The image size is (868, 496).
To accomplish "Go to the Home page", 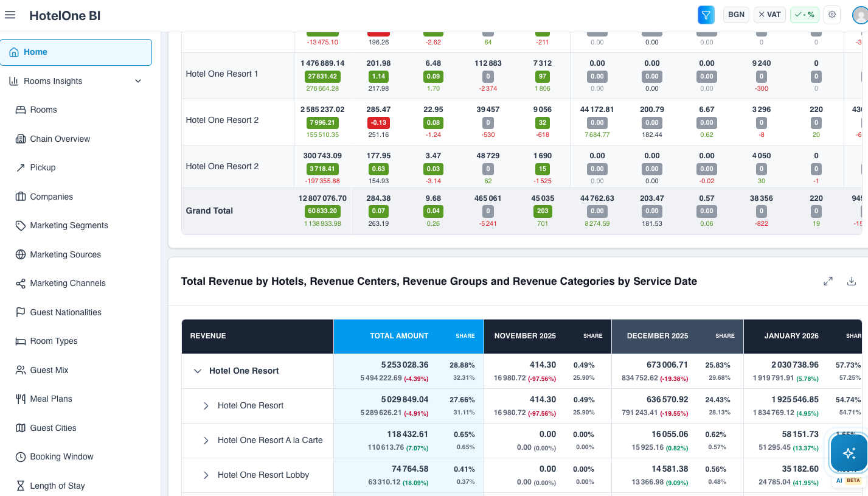I will coord(36,52).
